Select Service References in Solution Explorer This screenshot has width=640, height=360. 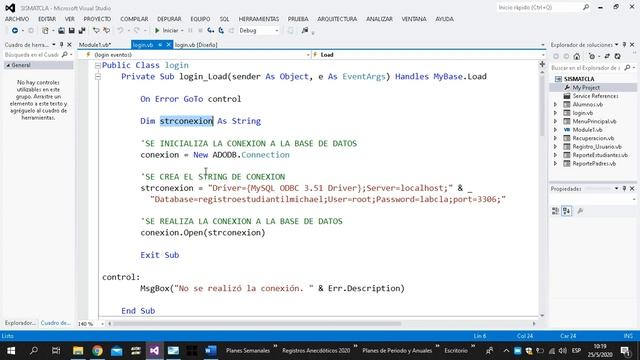point(595,96)
